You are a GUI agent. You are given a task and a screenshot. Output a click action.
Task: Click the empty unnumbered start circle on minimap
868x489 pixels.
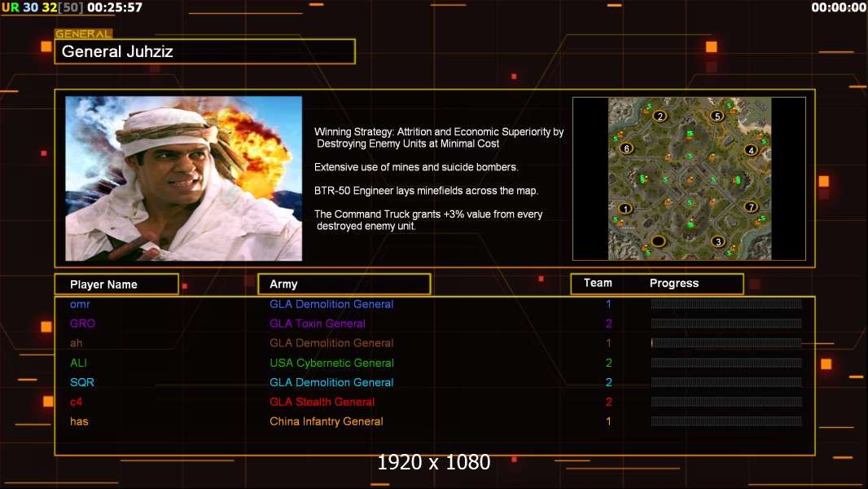pyautogui.click(x=658, y=241)
